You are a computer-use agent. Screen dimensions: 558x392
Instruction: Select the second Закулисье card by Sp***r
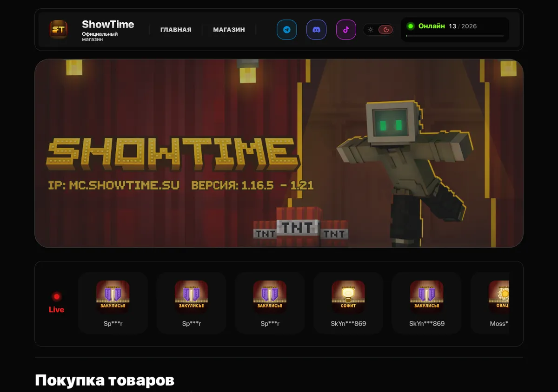(192, 303)
